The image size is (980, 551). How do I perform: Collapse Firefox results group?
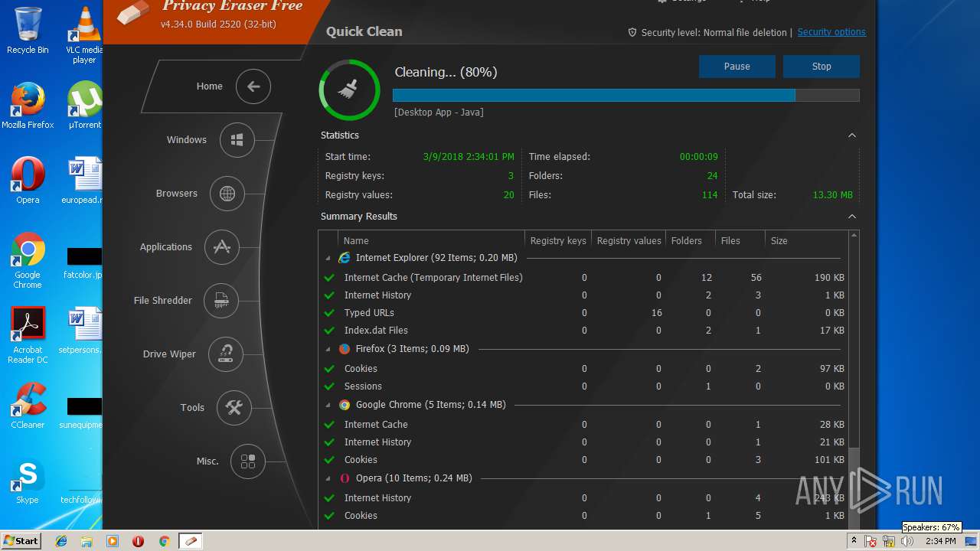[x=328, y=350]
